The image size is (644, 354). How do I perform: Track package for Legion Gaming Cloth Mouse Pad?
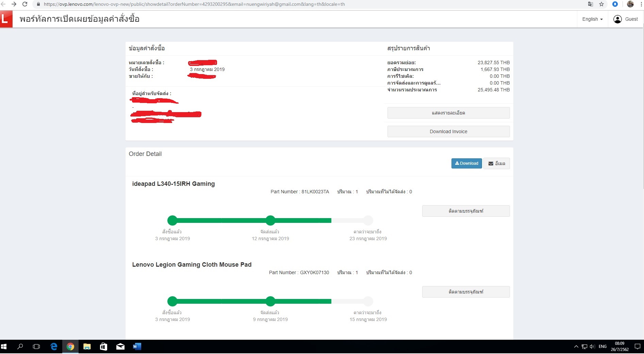coord(466,292)
